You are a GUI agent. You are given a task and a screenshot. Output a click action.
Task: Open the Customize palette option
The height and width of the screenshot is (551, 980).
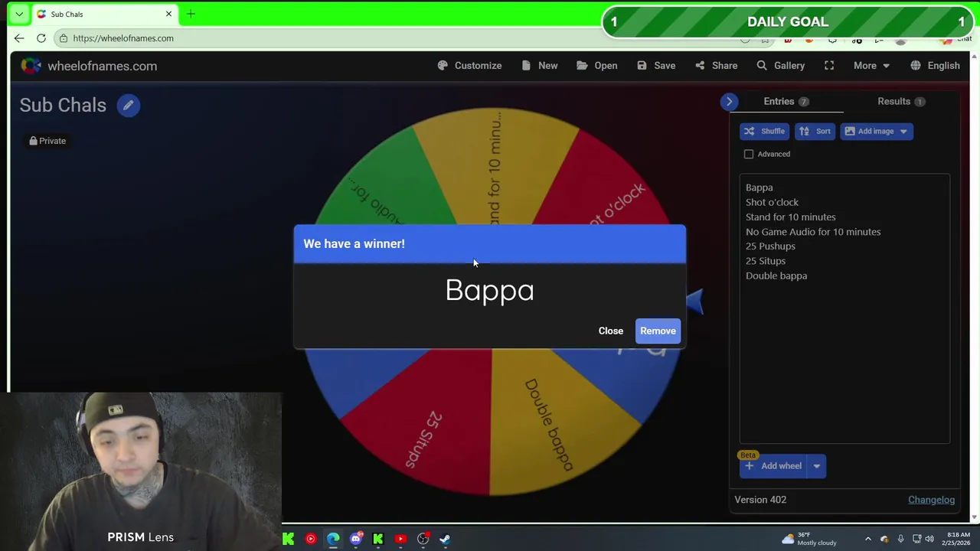coord(469,66)
